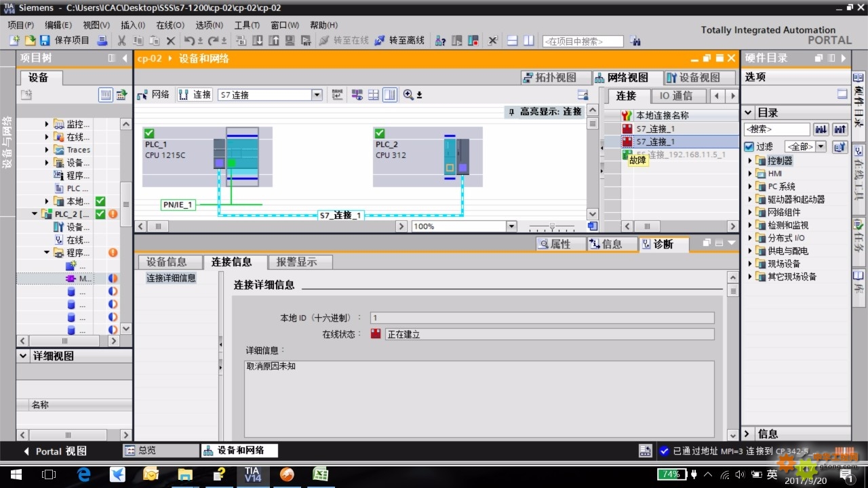
Task: Expand the 信息 section under hardware catalog
Action: pos(748,434)
